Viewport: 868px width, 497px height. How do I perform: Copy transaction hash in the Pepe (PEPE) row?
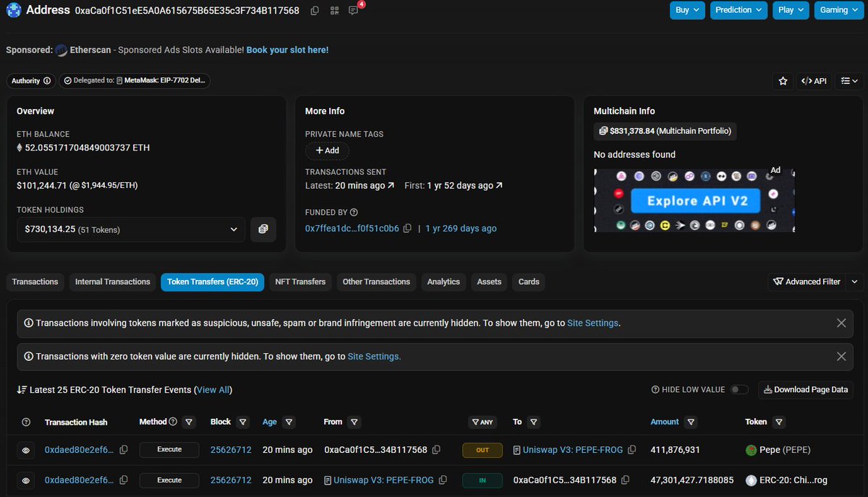pyautogui.click(x=124, y=450)
